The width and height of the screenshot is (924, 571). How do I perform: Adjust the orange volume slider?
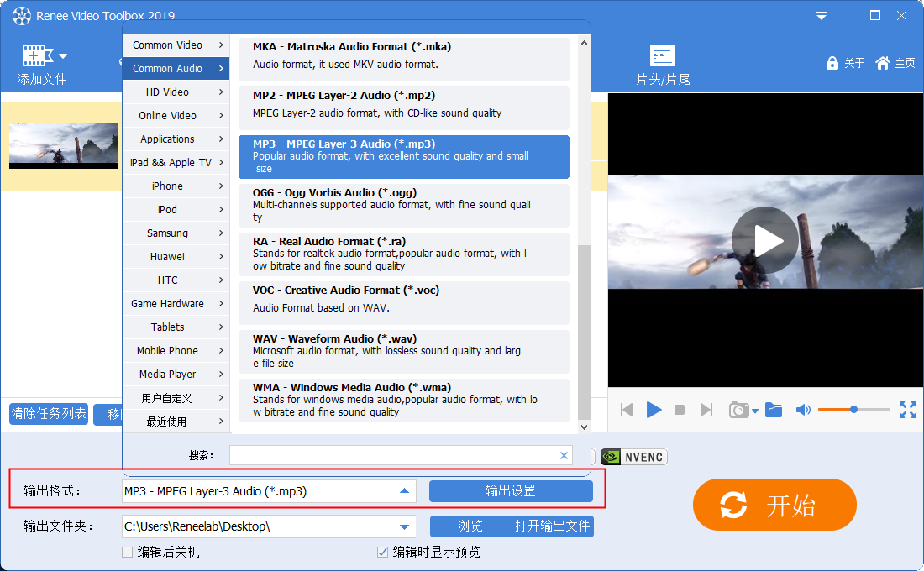tap(854, 409)
